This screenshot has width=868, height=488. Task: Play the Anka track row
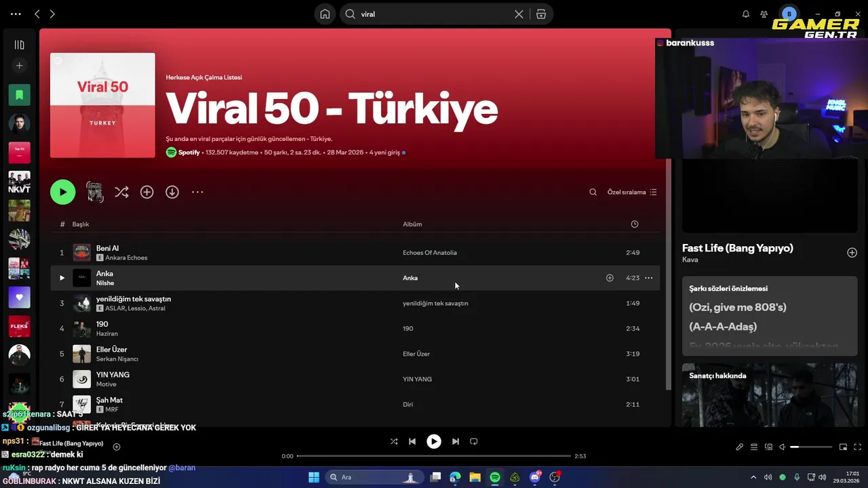pyautogui.click(x=62, y=278)
